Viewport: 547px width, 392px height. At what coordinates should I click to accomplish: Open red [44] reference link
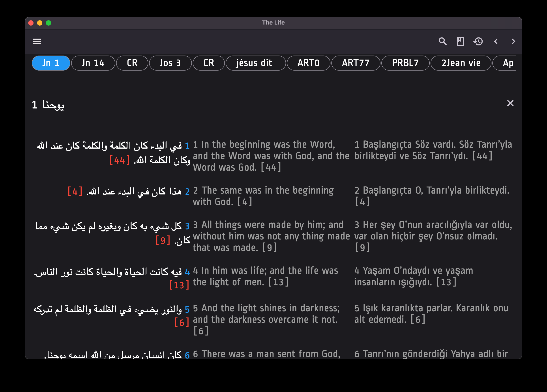119,160
